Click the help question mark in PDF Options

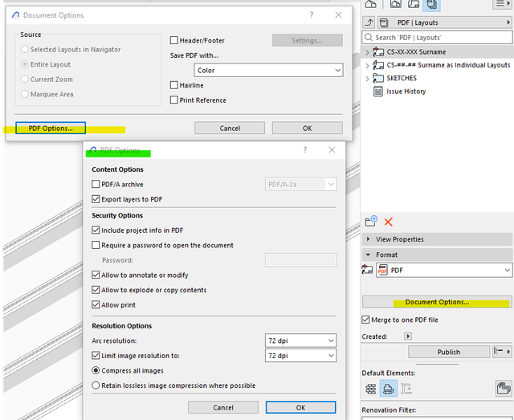click(305, 150)
